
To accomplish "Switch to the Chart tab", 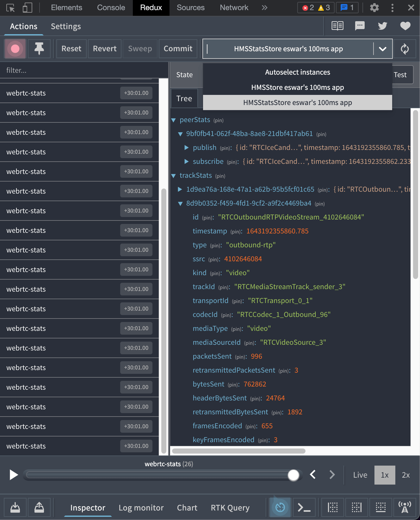I will [187, 508].
